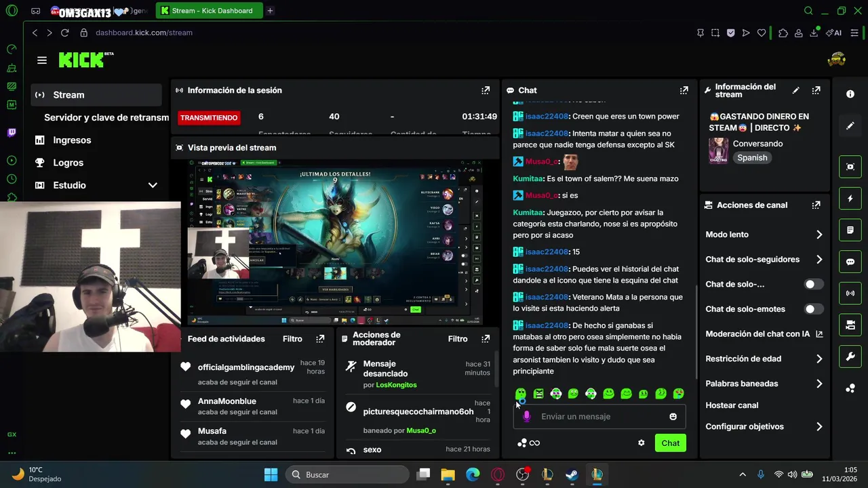Open the emoji picker in chat input

point(673,416)
